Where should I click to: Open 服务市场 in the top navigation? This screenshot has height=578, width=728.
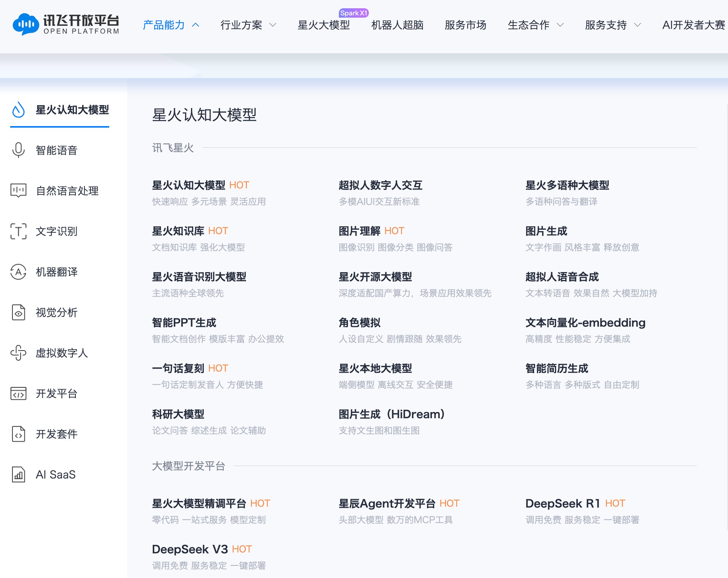click(x=466, y=25)
